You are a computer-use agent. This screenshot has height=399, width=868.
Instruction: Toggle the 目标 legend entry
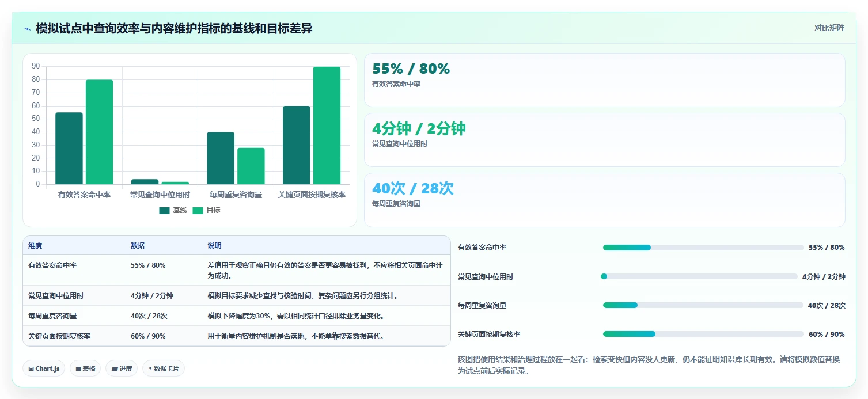(x=207, y=210)
